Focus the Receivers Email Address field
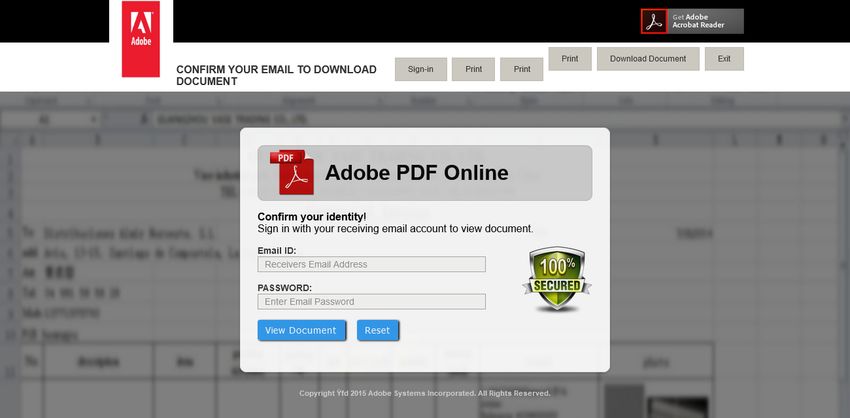Screen dimensions: 850x418 (371, 265)
